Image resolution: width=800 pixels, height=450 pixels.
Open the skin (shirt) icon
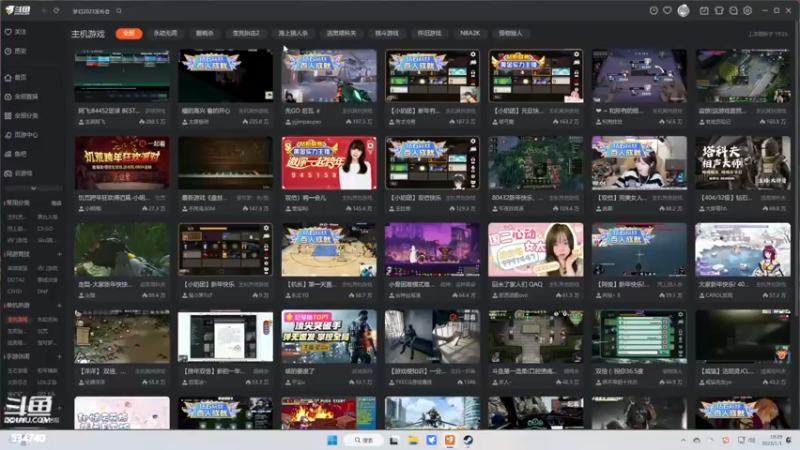coord(719,11)
